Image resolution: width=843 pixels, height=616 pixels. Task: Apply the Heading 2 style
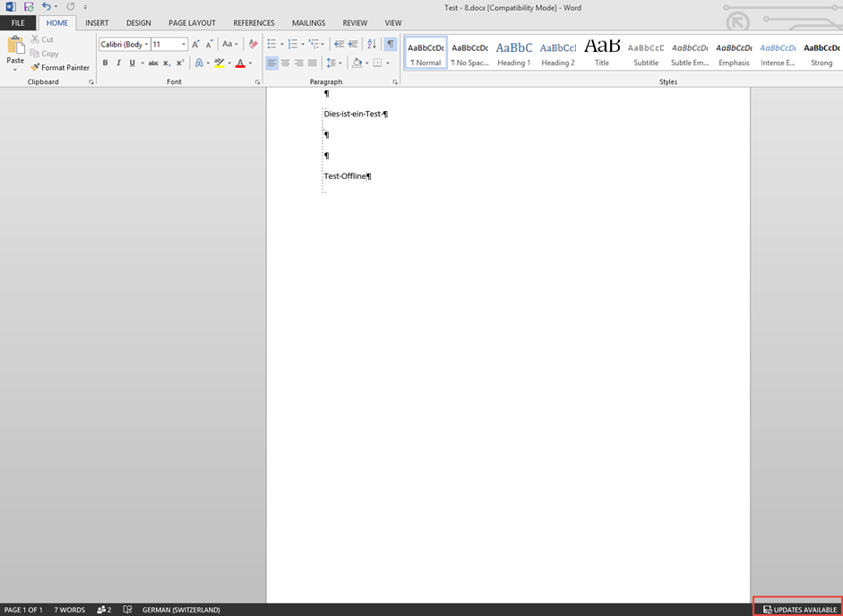click(558, 53)
